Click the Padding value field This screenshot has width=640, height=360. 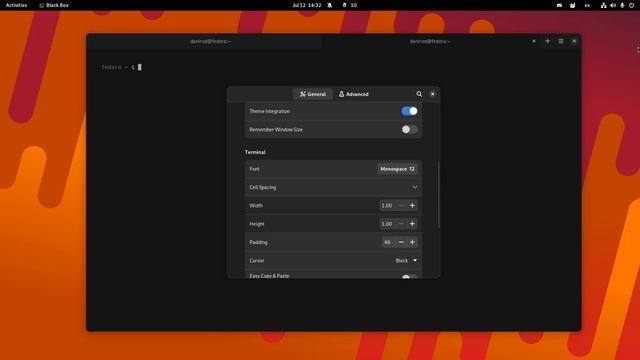pyautogui.click(x=388, y=242)
